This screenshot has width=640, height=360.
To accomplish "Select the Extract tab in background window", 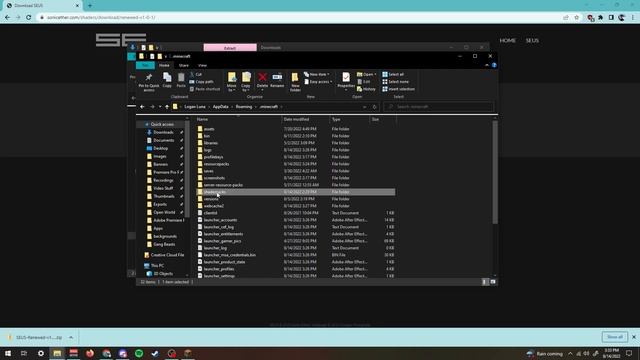I will click(x=230, y=48).
